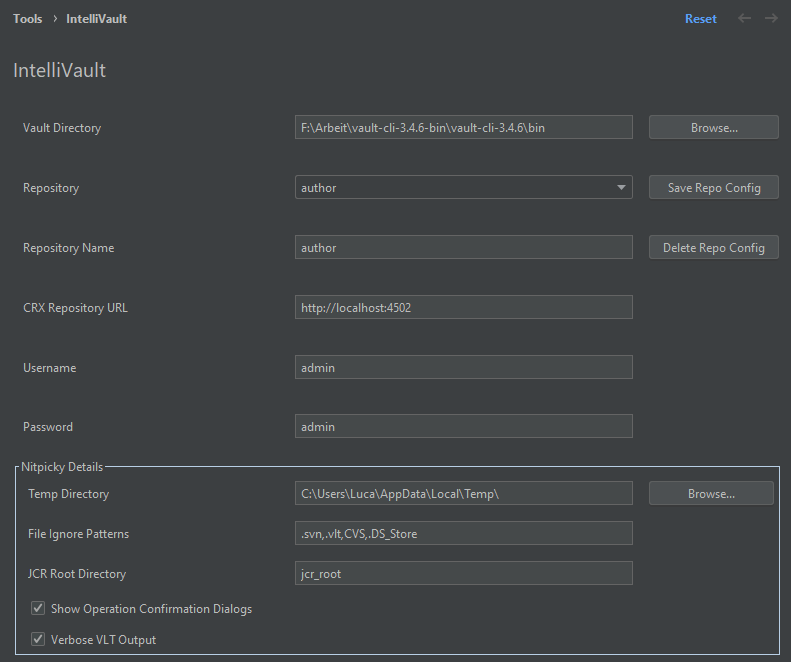Click Delete Repo Config button
791x662 pixels.
[x=714, y=247]
